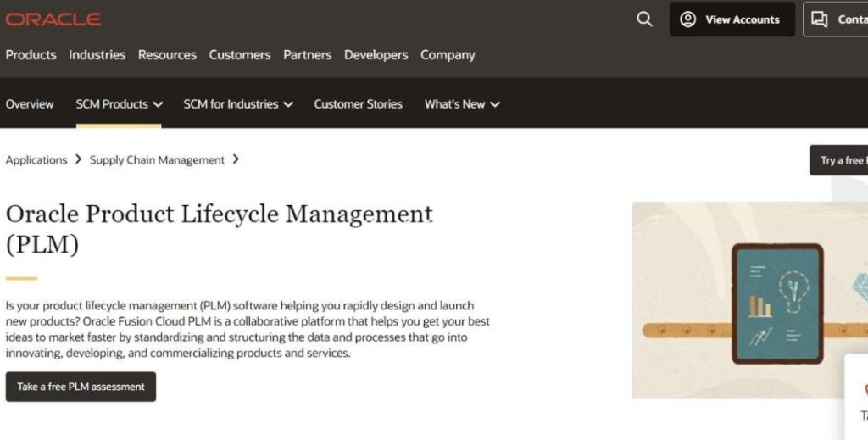This screenshot has width=868, height=440.
Task: Click the PLM description paragraph text
Action: coord(248,329)
